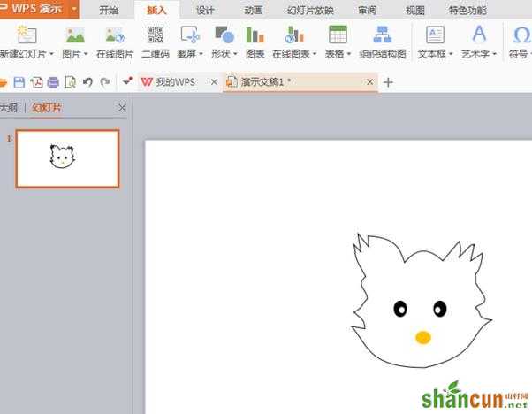Image resolution: width=532 pixels, height=414 pixels.
Task: Open print preview icon
Action: [70, 82]
